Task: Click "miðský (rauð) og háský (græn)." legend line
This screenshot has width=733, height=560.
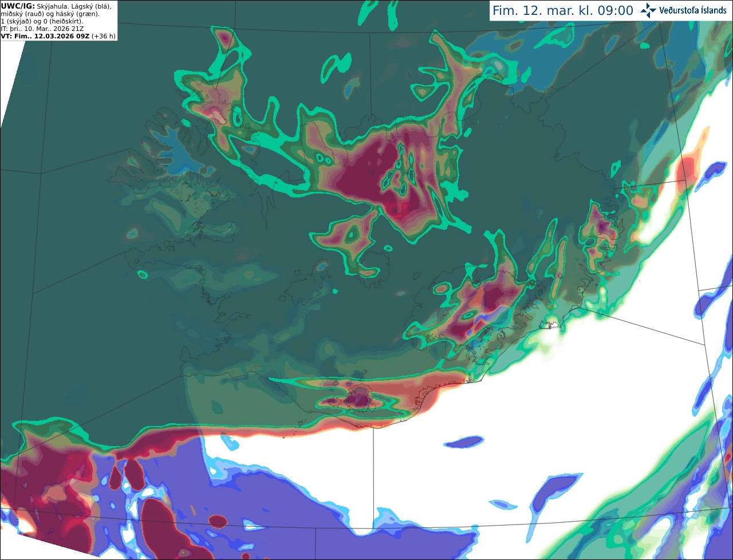Action: (x=50, y=14)
